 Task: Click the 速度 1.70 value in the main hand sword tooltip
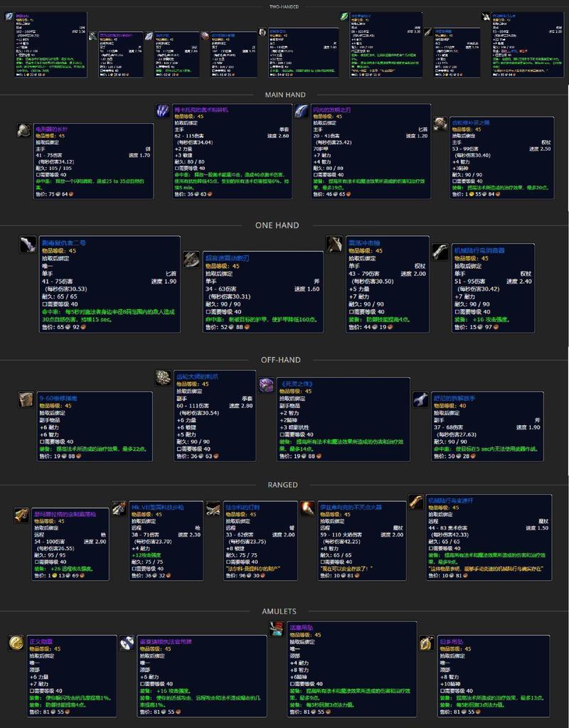(139, 155)
